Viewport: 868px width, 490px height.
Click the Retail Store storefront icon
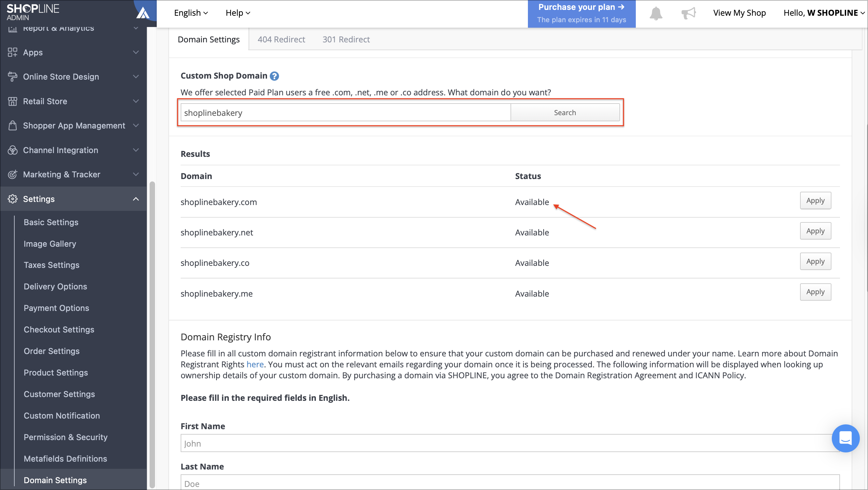coord(12,101)
